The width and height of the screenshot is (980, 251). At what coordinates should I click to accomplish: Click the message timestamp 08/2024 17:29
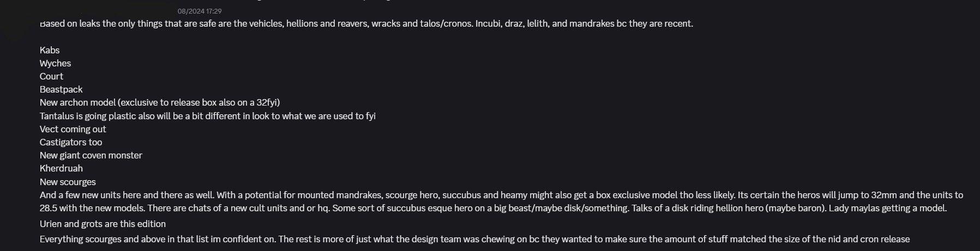tap(200, 11)
